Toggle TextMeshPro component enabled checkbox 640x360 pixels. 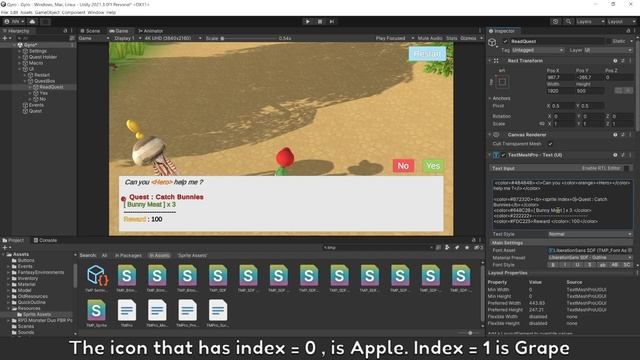coord(503,155)
